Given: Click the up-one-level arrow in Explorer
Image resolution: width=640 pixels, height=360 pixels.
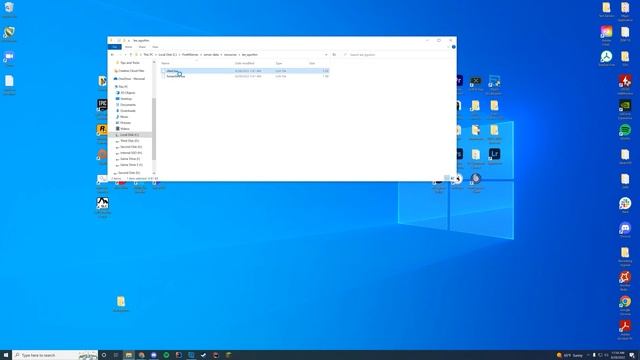Looking at the screenshot, I should (x=131, y=55).
